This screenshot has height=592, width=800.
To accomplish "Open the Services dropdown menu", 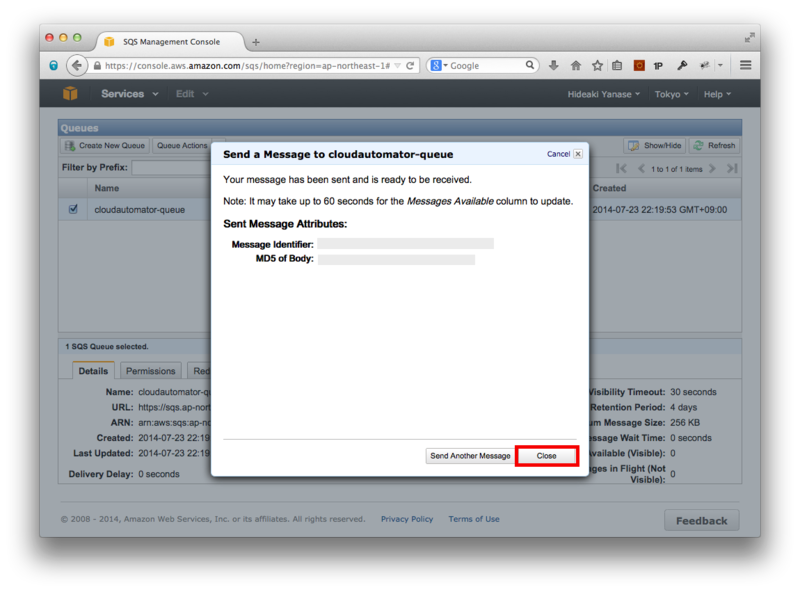I will (130, 94).
